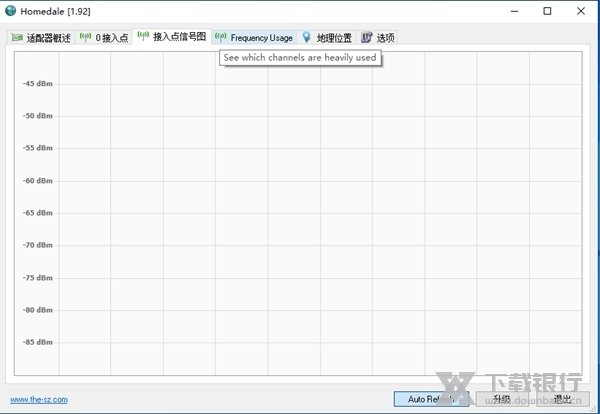Go to the 地理位置 tab
Image resolution: width=600 pixels, height=414 pixels.
(334, 38)
